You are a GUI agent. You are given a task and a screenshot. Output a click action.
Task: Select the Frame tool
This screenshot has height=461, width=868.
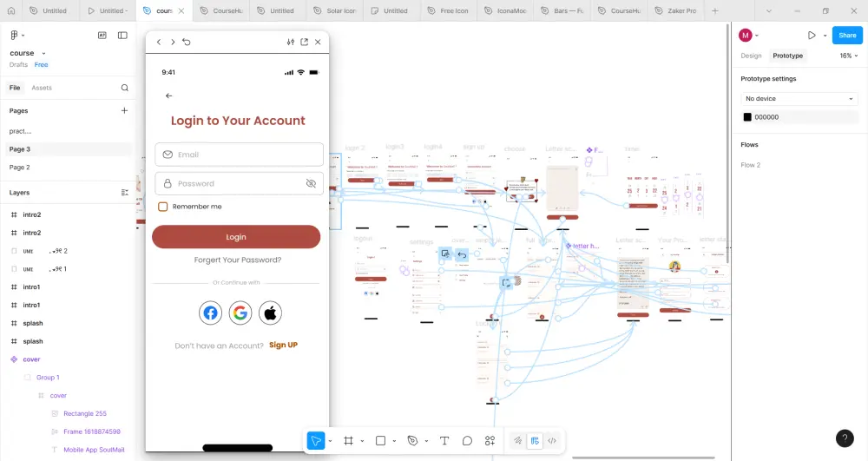[348, 441]
